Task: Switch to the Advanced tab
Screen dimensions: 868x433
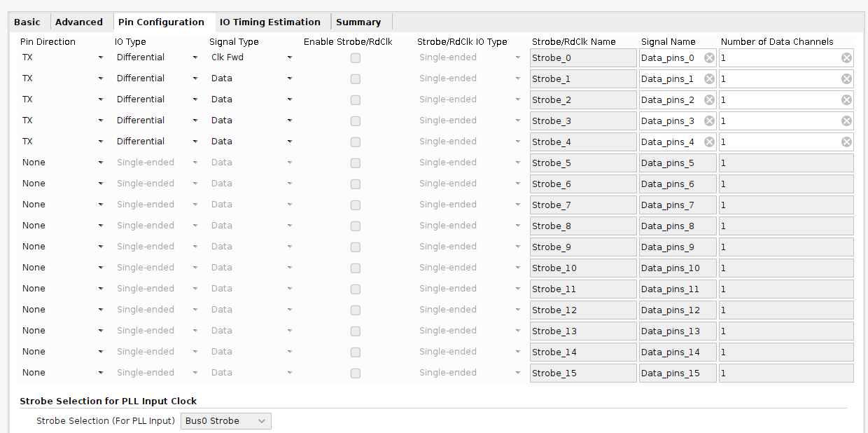Action: point(79,22)
